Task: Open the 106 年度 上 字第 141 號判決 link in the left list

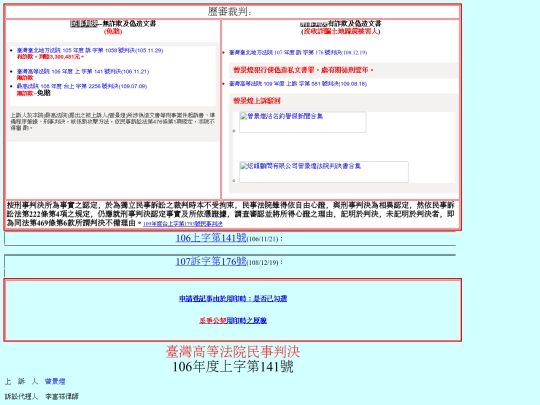Action: [83, 72]
